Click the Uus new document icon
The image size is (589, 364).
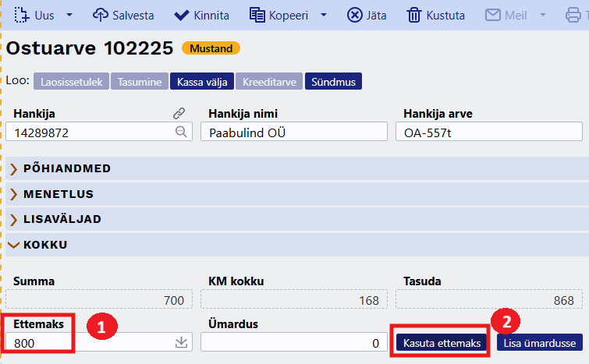21,16
